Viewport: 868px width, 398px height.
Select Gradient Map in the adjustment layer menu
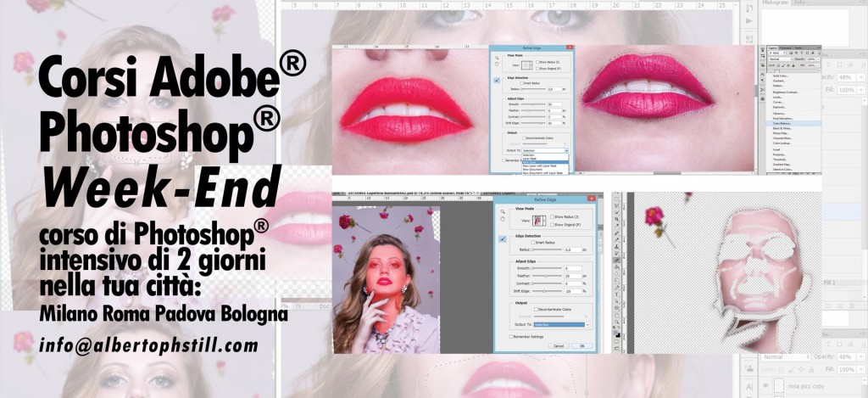coord(782,165)
